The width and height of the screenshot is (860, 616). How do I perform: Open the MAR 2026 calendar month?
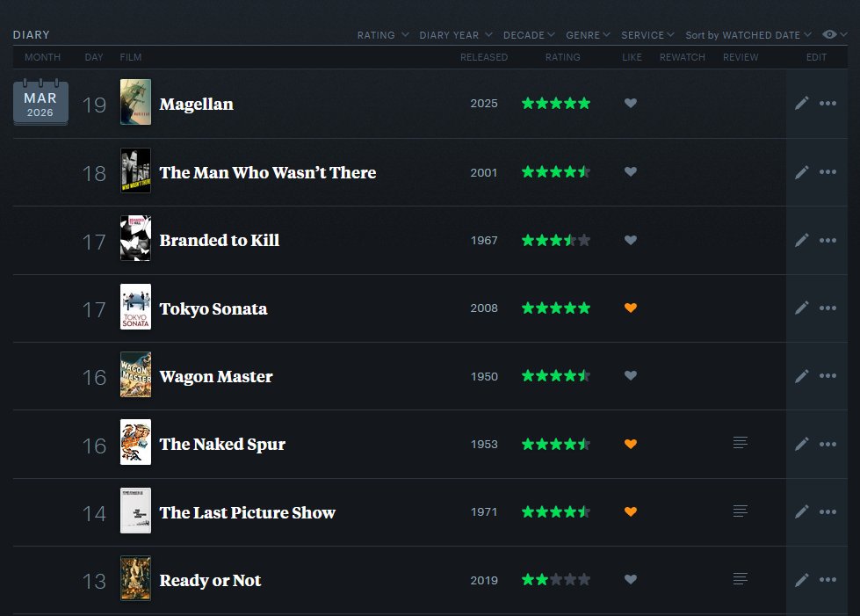40,103
